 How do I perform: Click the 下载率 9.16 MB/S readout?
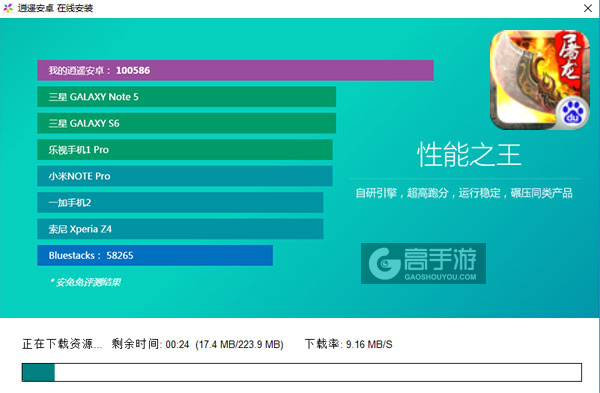[349, 344]
